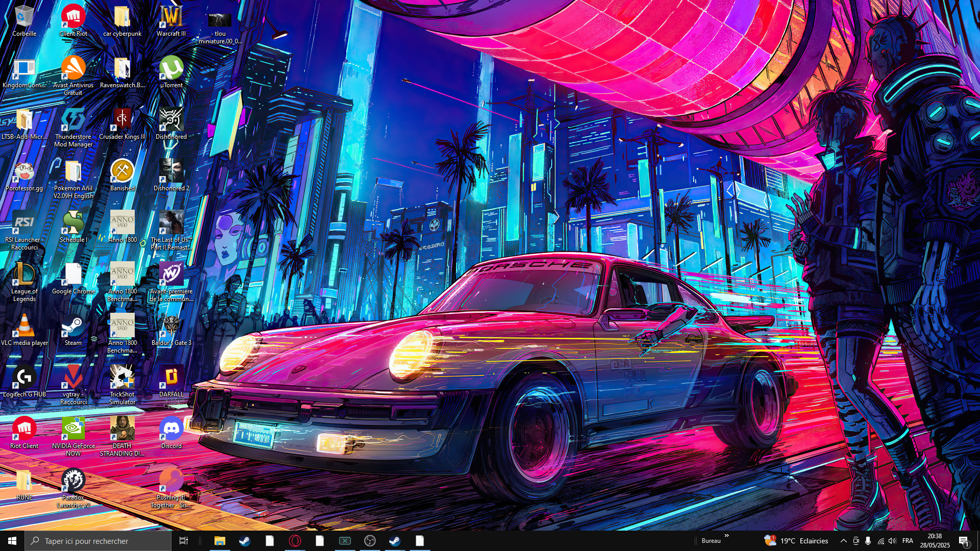Screen dimensions: 980x551
Task: Open VLC media player
Action: (24, 330)
